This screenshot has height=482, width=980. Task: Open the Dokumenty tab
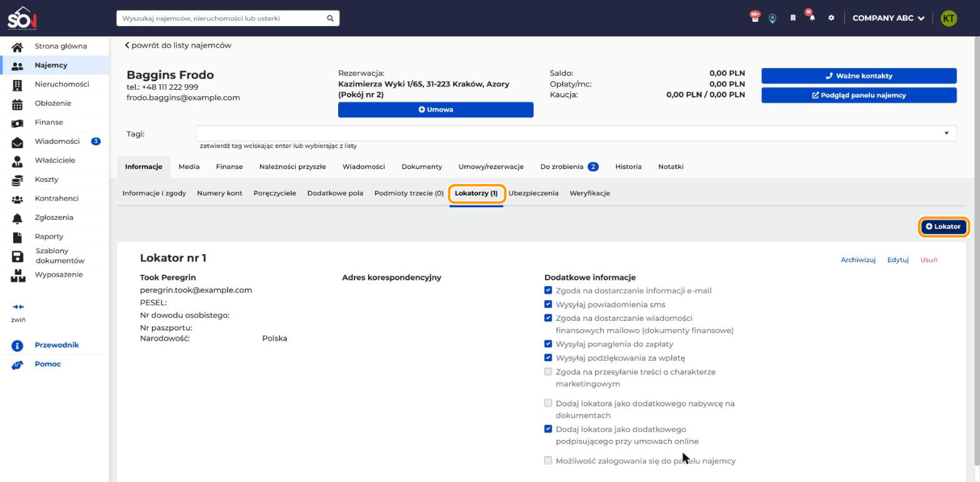click(x=422, y=167)
